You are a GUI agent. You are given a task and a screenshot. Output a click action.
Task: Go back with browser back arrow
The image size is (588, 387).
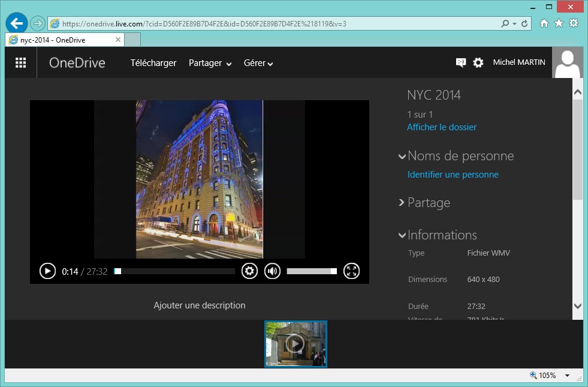tap(16, 23)
